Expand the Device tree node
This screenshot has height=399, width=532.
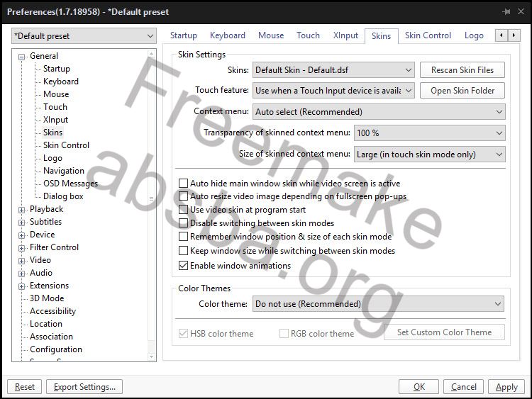pos(22,235)
